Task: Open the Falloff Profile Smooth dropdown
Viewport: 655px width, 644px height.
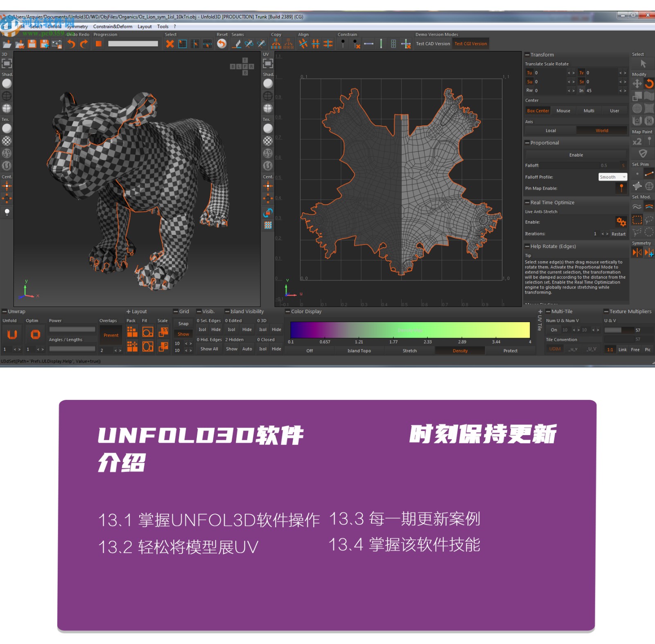Action: click(x=612, y=177)
